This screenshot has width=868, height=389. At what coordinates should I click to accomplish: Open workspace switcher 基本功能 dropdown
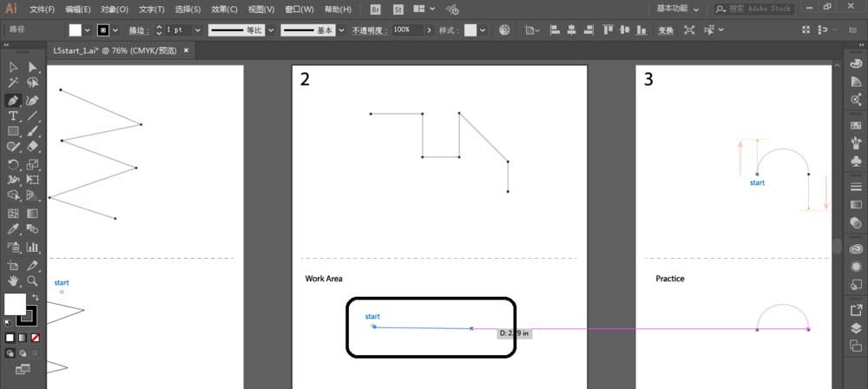tap(678, 9)
